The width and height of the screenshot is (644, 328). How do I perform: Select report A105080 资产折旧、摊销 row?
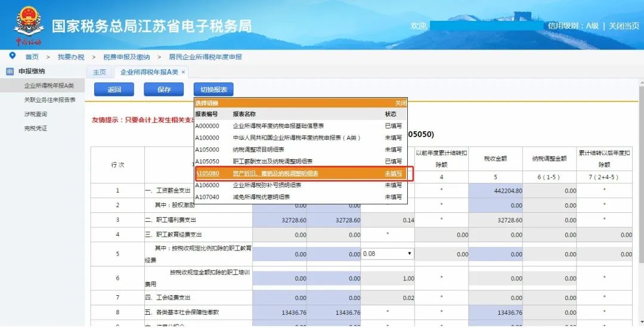[x=275, y=174]
